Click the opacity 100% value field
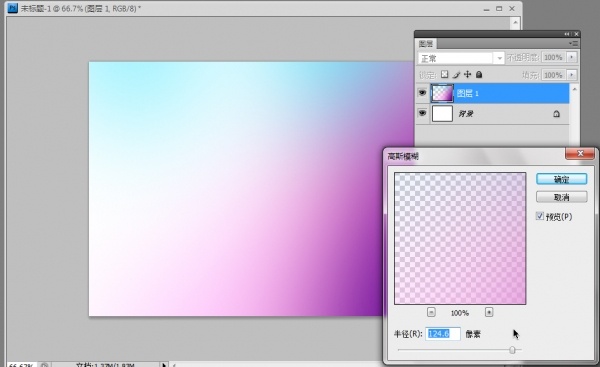The image size is (600, 367). (553, 57)
